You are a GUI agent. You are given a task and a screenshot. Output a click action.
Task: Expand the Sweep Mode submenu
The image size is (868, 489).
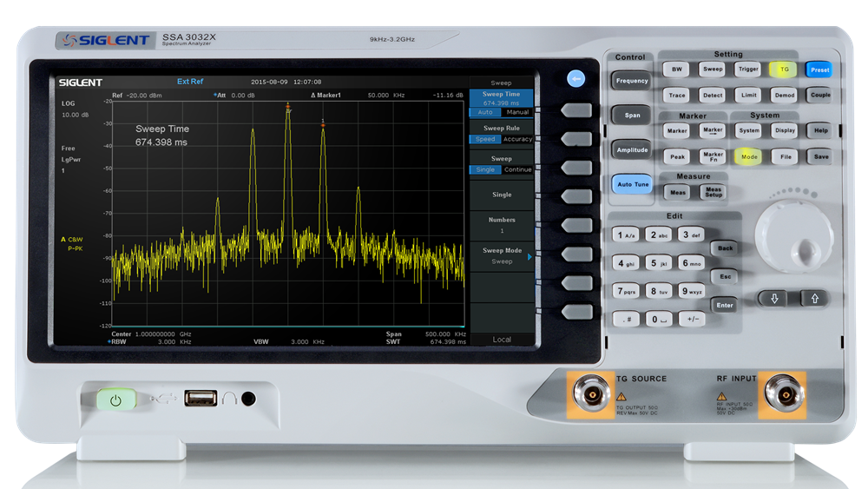coord(502,255)
